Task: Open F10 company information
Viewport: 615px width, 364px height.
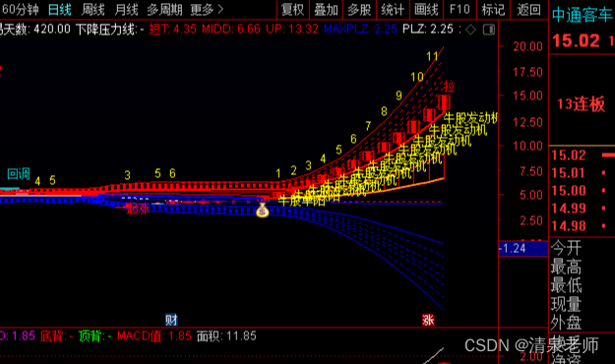Action: point(460,10)
